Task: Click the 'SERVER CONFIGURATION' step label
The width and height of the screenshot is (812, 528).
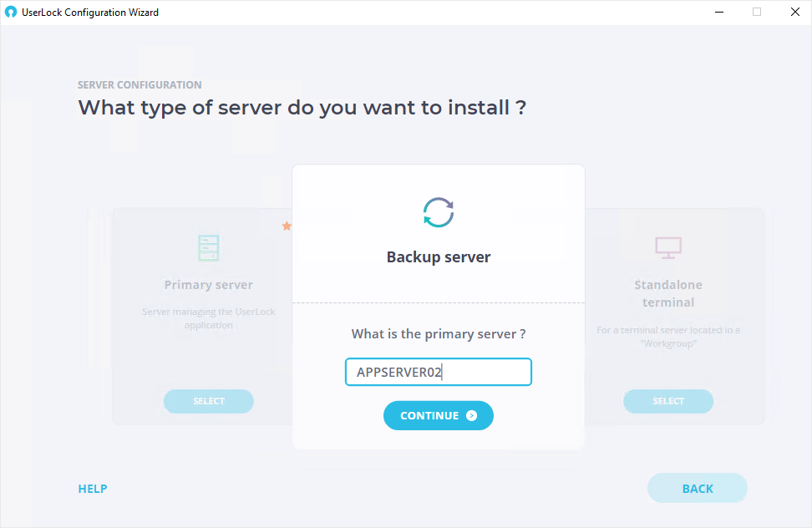Action: pyautogui.click(x=140, y=85)
